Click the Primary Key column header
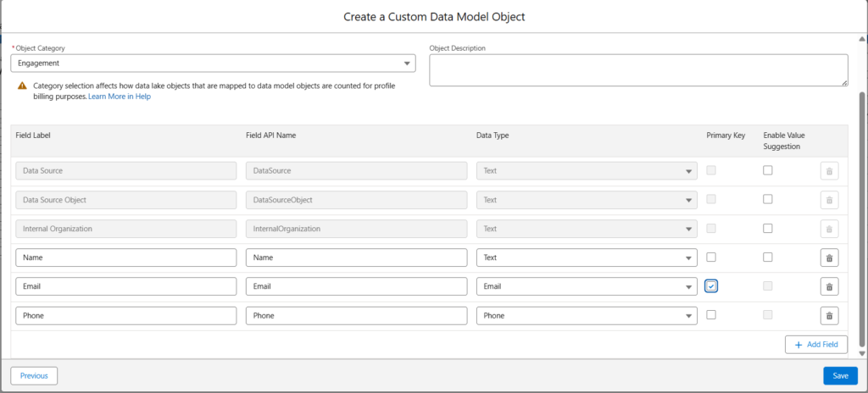Screen dimensions: 868x393 [726, 136]
